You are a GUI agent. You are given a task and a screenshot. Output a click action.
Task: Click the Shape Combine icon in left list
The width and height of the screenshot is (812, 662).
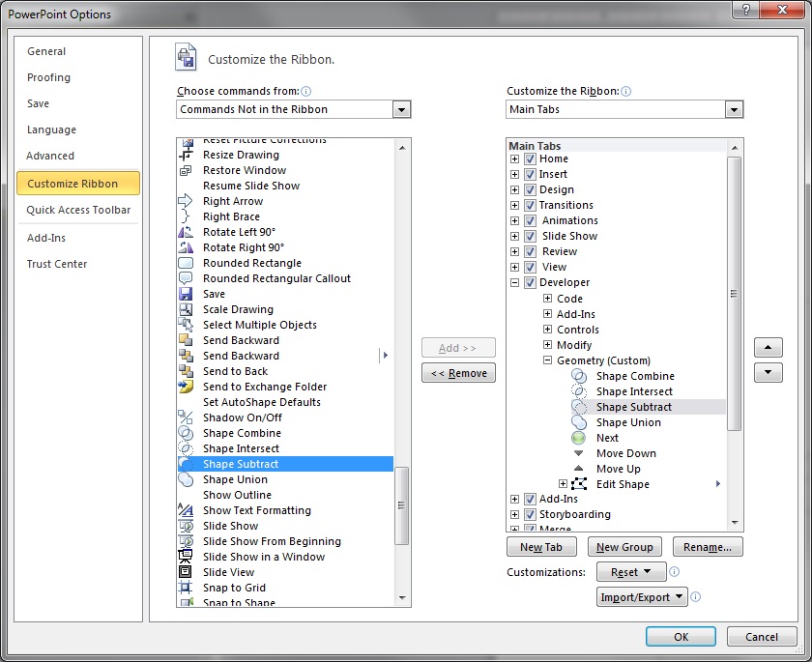point(186,433)
